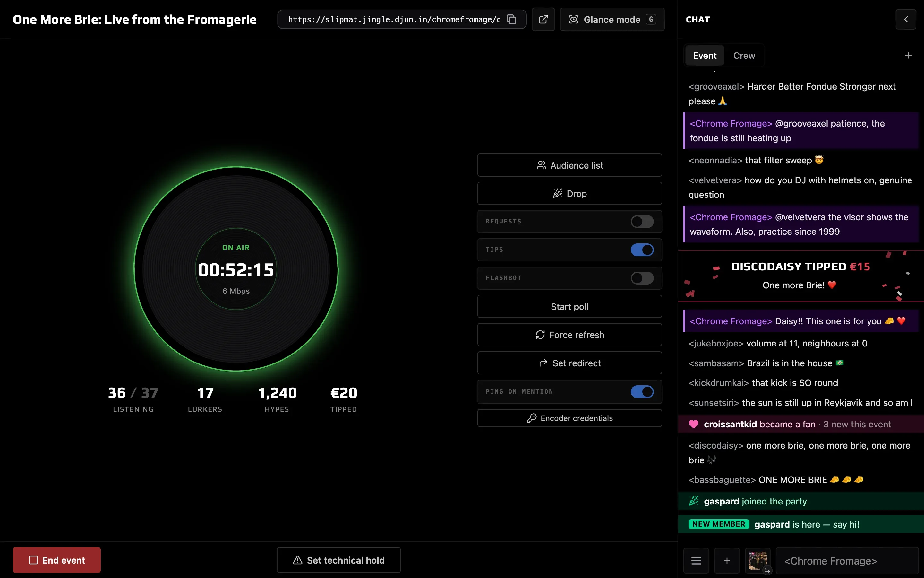Trigger the Drop button
Screen dimensions: 924x578
[569, 193]
